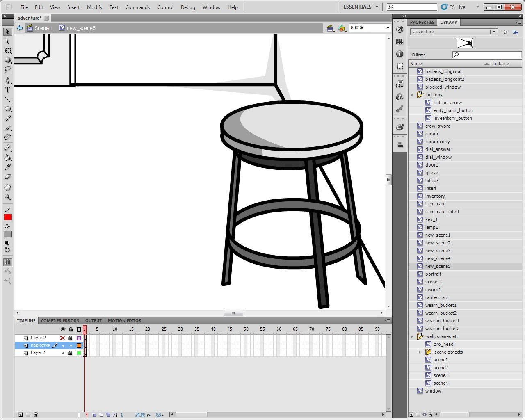
Task: Click the black and white default colors icon
Action: (x=7, y=243)
